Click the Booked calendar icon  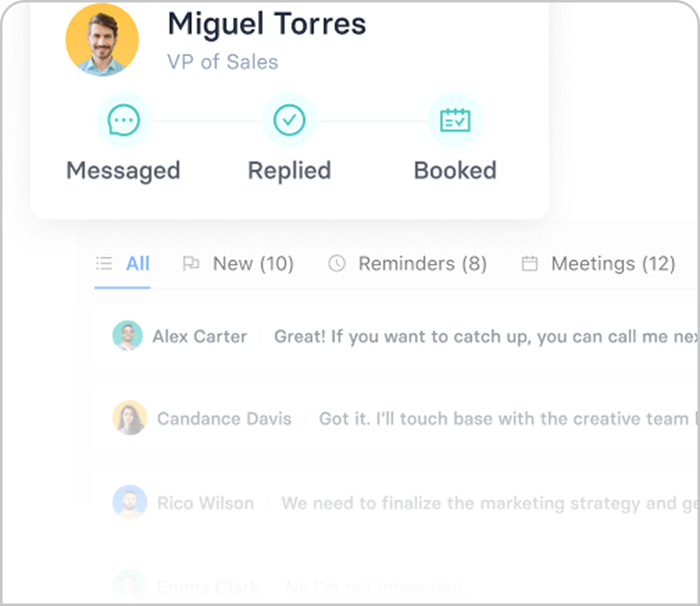tap(455, 120)
